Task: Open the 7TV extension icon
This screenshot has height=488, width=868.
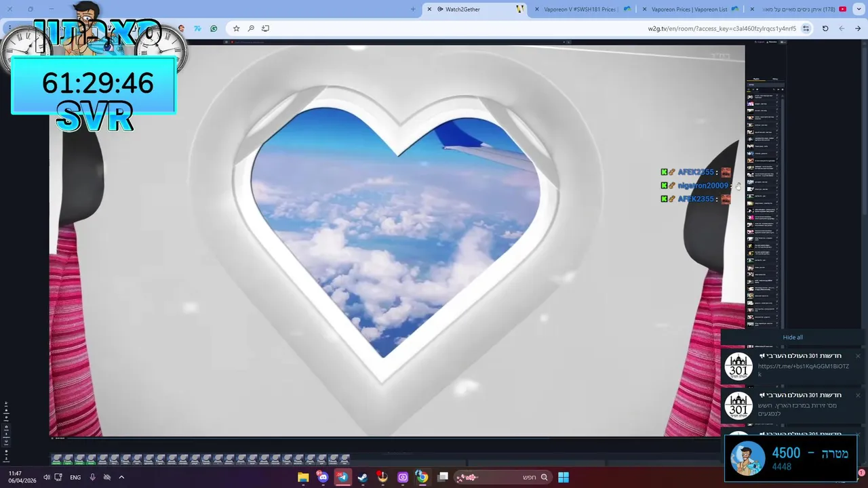Action: click(197, 28)
